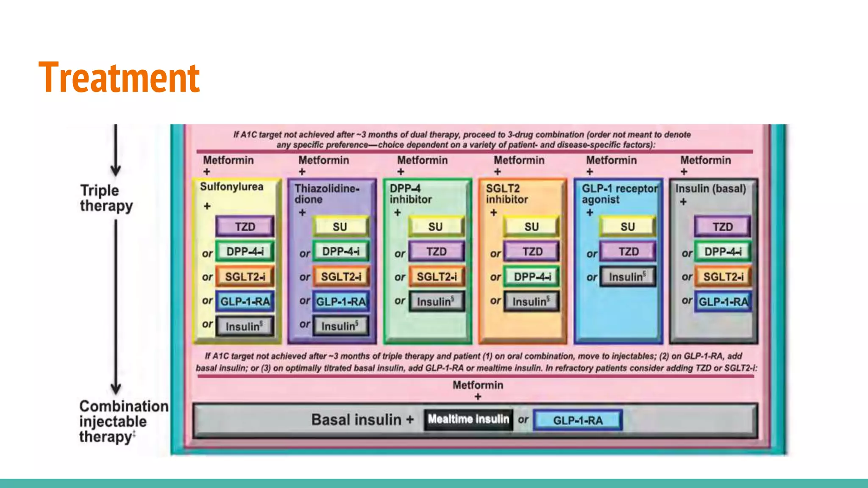The image size is (868, 488).
Task: Click GLP-1-RA box under Insulin (basal)
Action: click(723, 302)
